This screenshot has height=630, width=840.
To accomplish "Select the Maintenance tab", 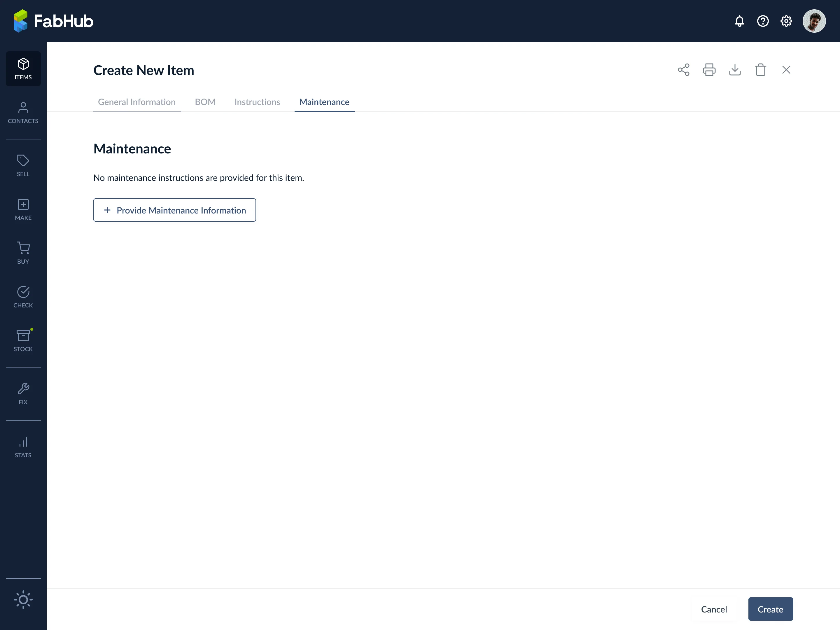I will pos(324,102).
